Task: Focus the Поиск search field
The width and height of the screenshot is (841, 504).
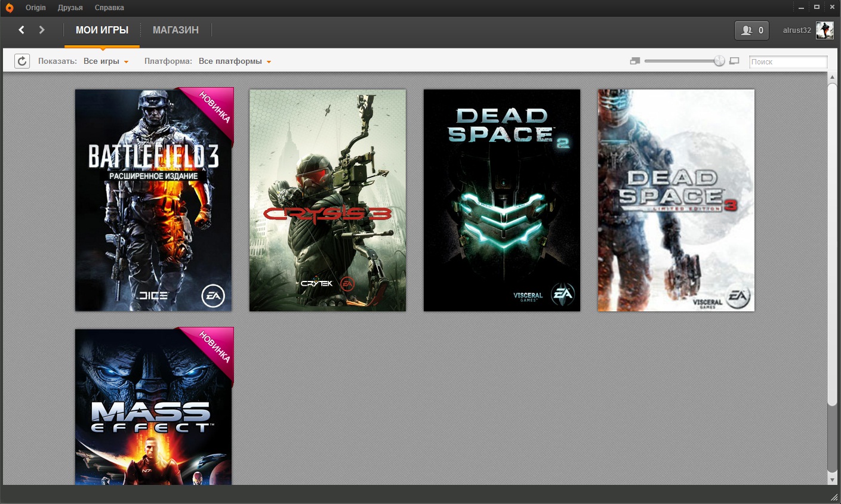Action: pos(788,61)
